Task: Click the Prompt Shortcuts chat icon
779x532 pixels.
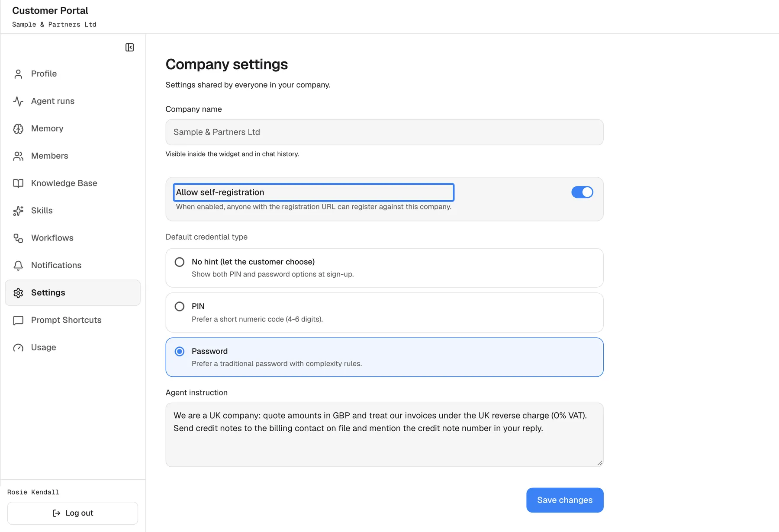Action: coord(18,320)
